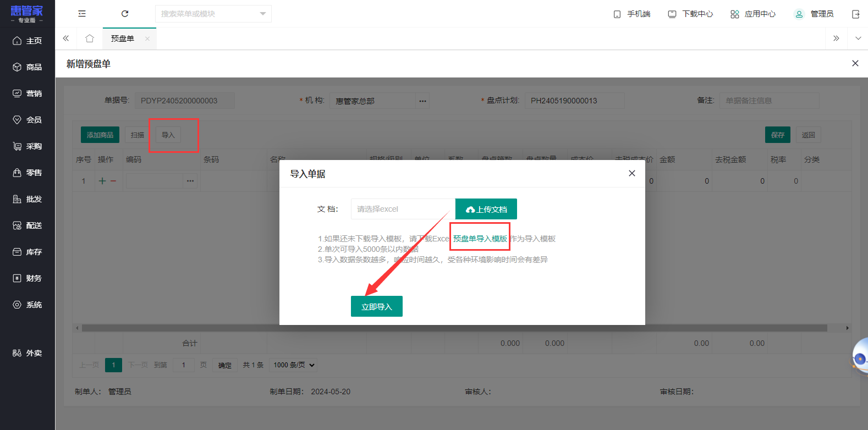868x430 pixels.
Task: Open 外卖 module in sidebar
Action: pos(28,353)
